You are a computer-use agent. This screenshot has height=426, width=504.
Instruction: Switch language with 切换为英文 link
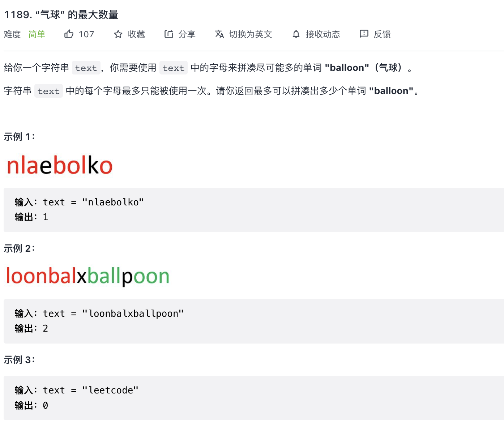click(251, 34)
